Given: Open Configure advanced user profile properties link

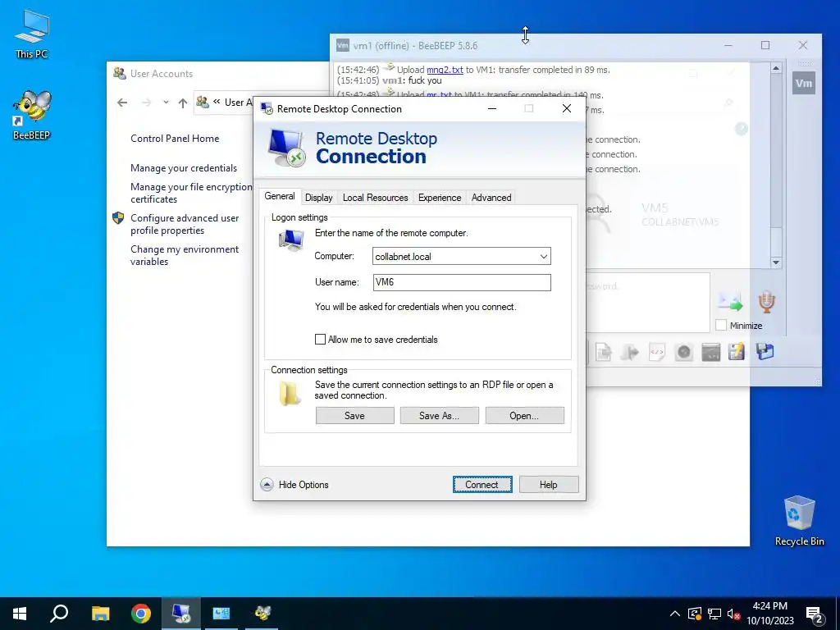Looking at the screenshot, I should [185, 224].
